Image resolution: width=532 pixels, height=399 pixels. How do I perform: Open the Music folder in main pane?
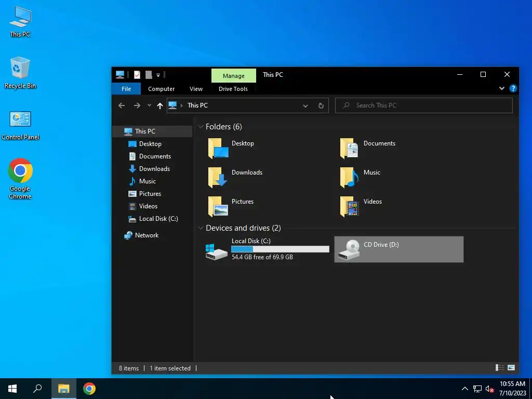coord(360,177)
